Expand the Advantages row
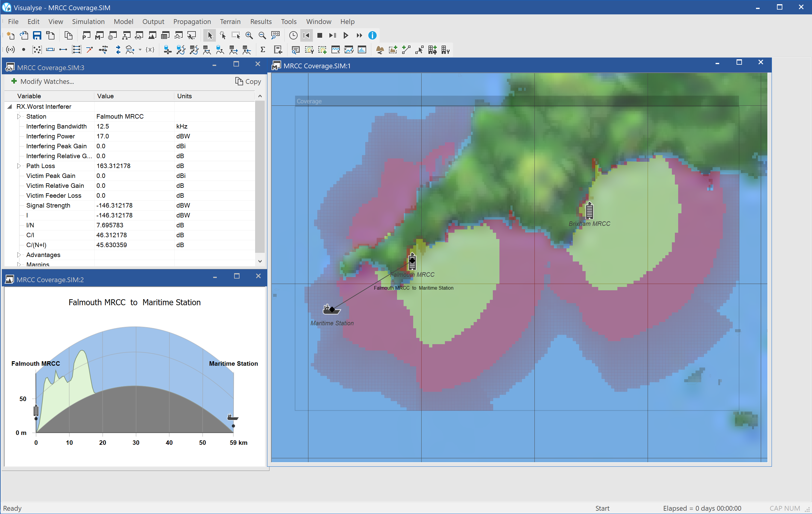The width and height of the screenshot is (812, 514). click(x=19, y=255)
